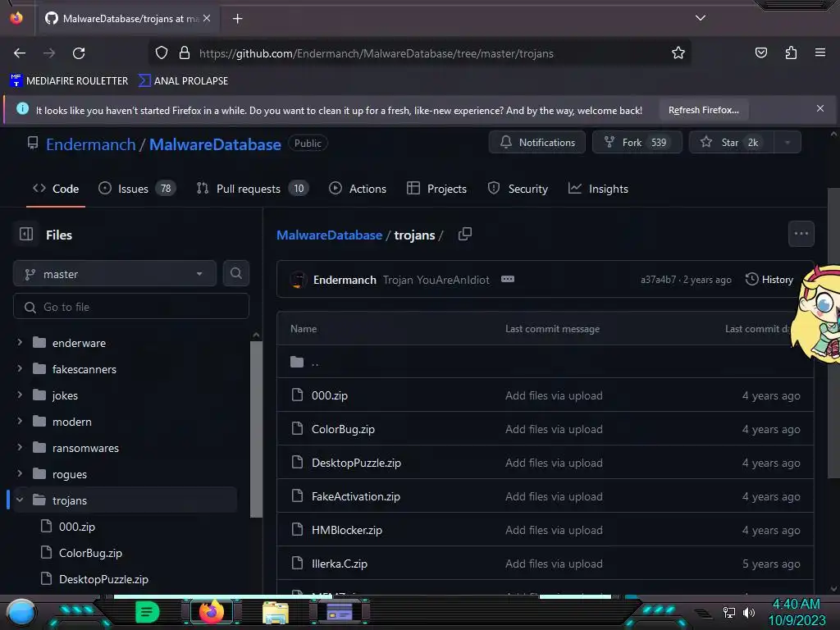Open ColorBug.zip in the file list

click(x=344, y=429)
